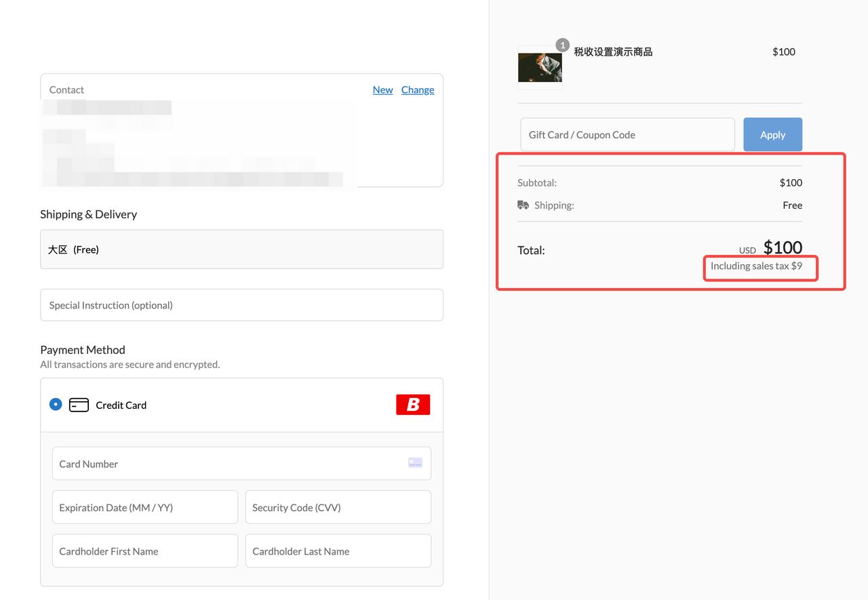Click the Card Number field
Screen dimensions: 868x600
click(x=231, y=464)
